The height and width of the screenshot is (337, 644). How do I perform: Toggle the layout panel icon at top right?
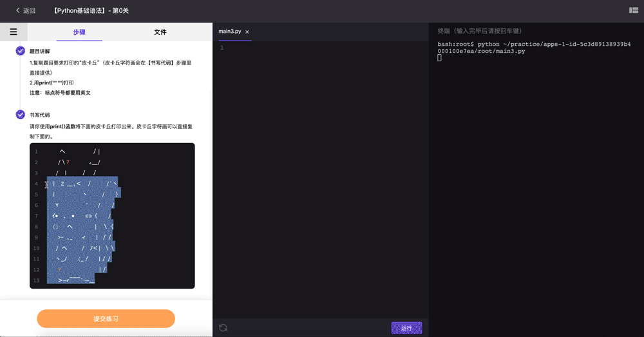tap(633, 10)
